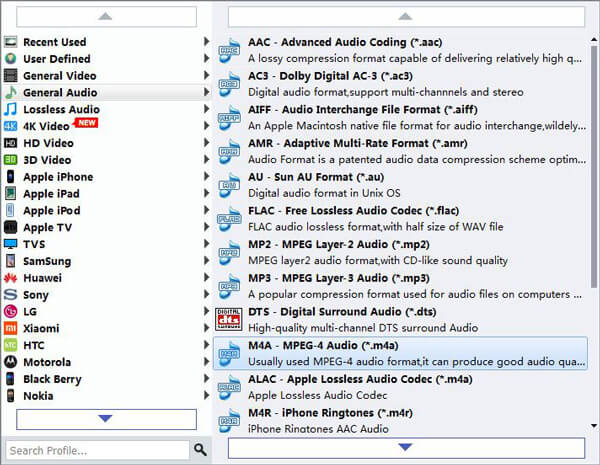Expand the SamSung submenu arrow

click(x=206, y=260)
